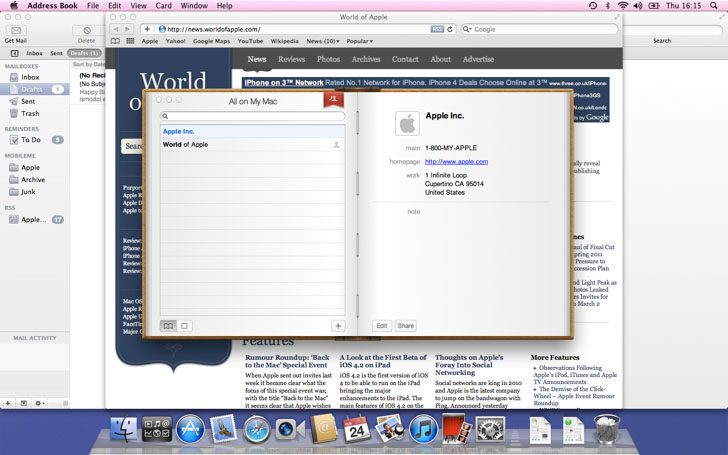Image resolution: width=728 pixels, height=455 pixels.
Task: Open Inbox in Mail's favorites bar
Action: tap(34, 53)
